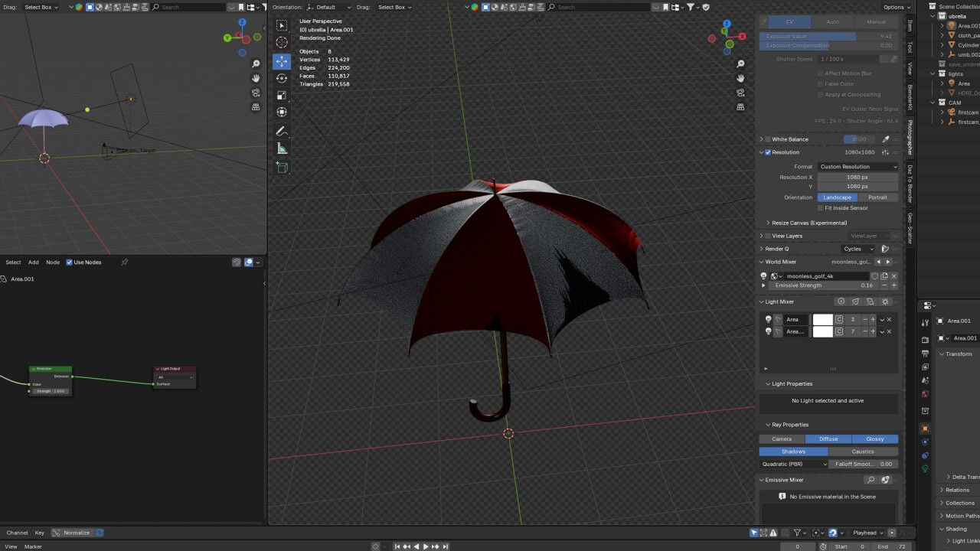Open the World properties tab icon
This screenshot has height=551, width=980.
[x=925, y=394]
